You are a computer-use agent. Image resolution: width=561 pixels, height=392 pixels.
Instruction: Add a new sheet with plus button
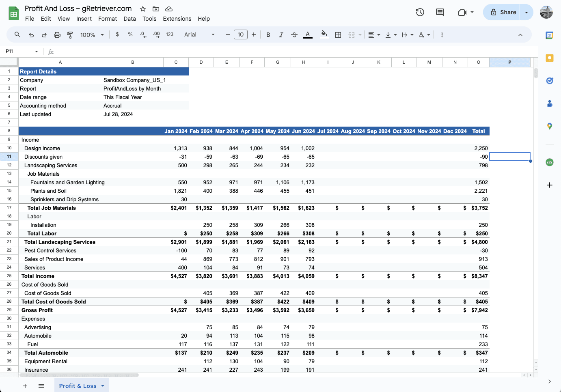[25, 386]
